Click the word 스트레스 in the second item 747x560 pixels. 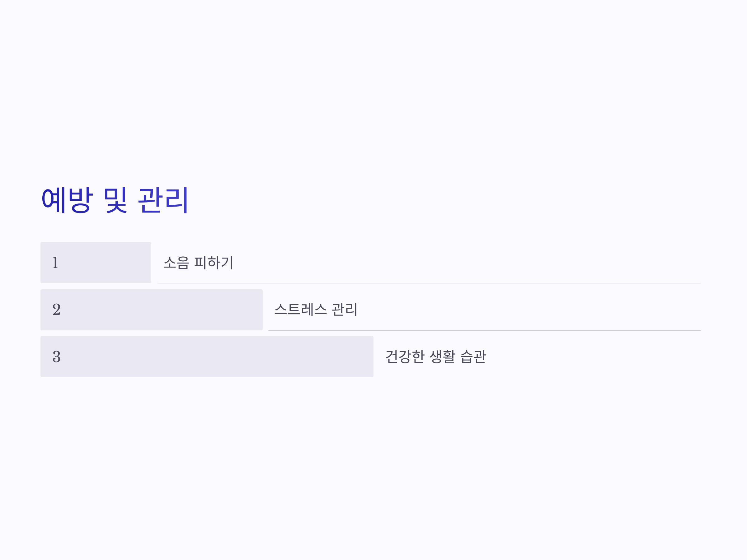click(301, 309)
